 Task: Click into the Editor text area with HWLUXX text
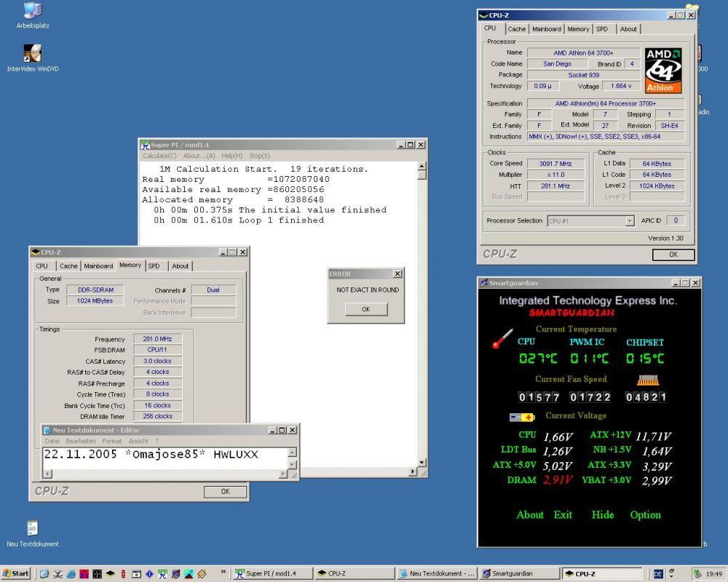(x=165, y=458)
